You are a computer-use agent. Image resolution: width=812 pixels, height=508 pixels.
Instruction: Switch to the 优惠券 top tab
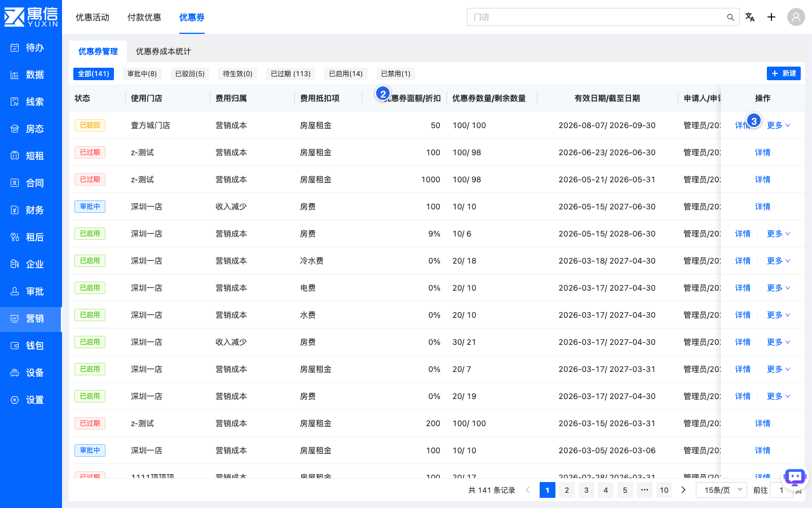pyautogui.click(x=192, y=17)
